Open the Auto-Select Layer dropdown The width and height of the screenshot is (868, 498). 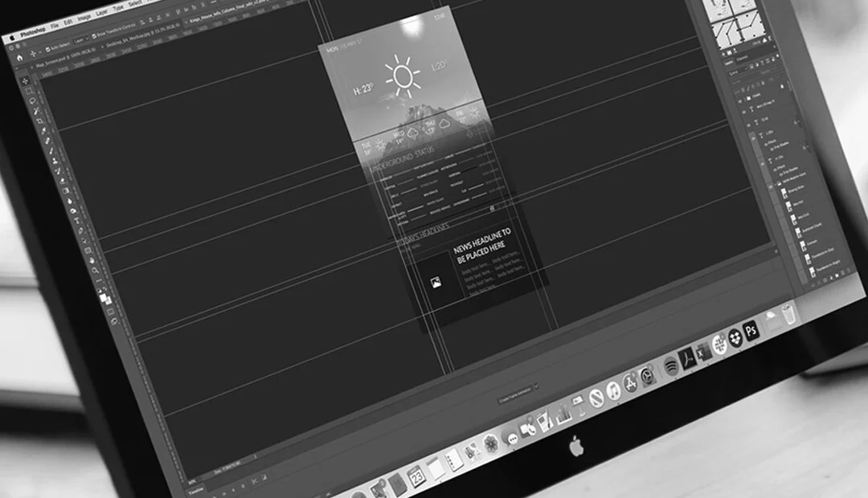(x=81, y=40)
